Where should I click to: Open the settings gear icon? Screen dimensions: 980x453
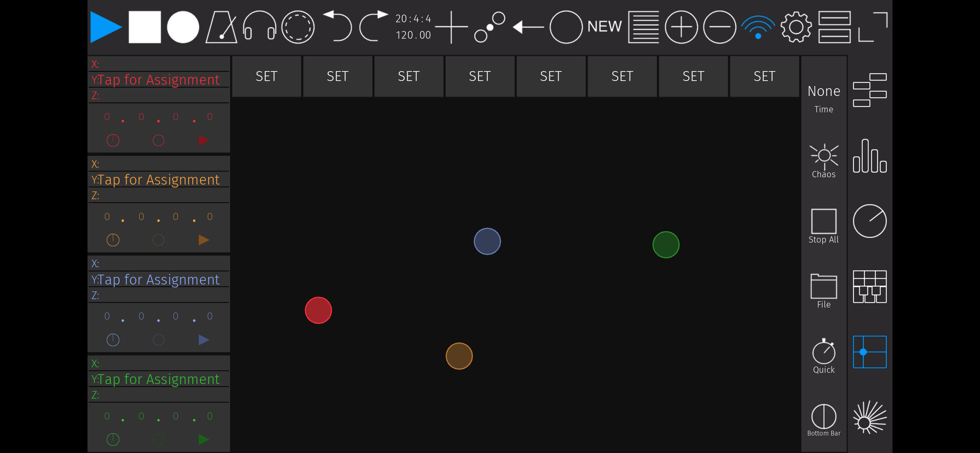click(796, 27)
